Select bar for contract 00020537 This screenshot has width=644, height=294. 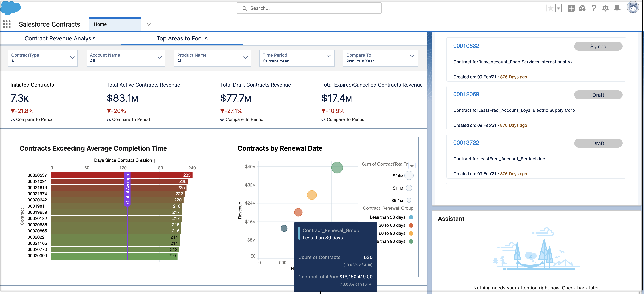pyautogui.click(x=121, y=175)
